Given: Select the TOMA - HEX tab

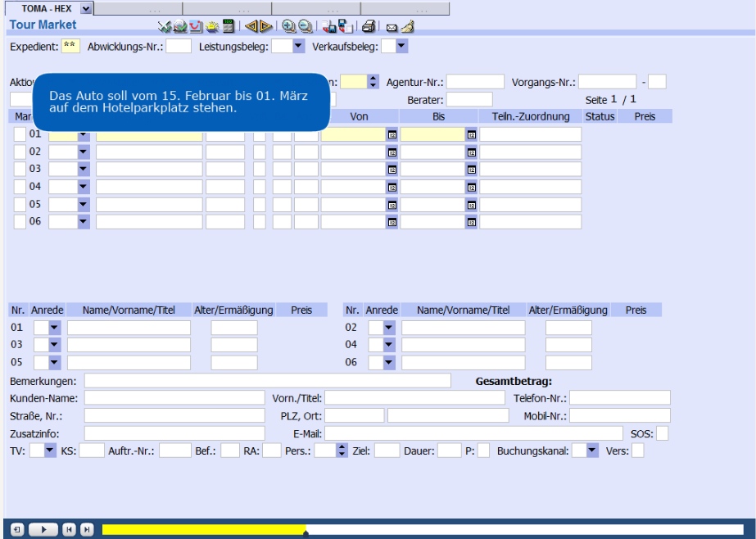Looking at the screenshot, I should [47, 9].
